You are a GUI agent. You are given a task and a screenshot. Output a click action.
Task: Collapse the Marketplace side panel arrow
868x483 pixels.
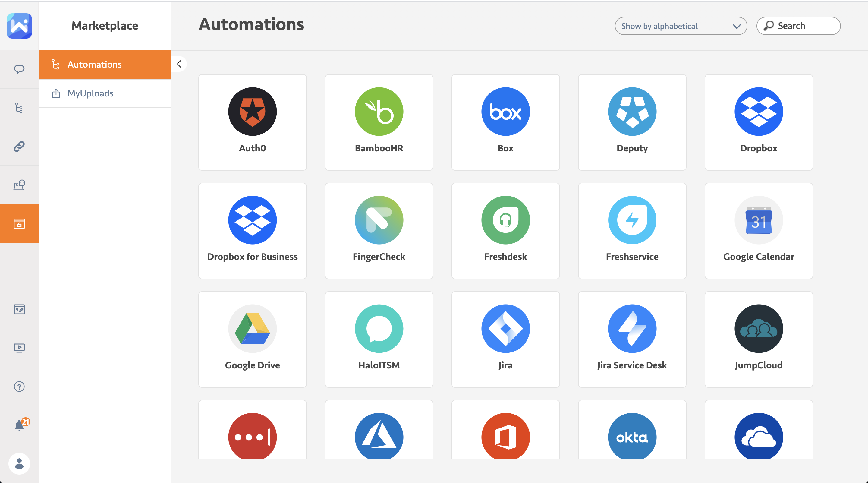coord(179,64)
